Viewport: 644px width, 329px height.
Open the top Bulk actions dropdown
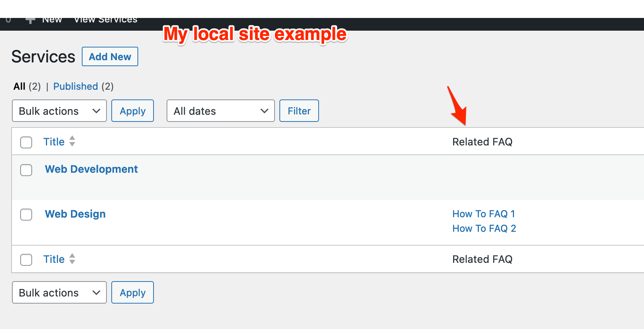pos(59,111)
